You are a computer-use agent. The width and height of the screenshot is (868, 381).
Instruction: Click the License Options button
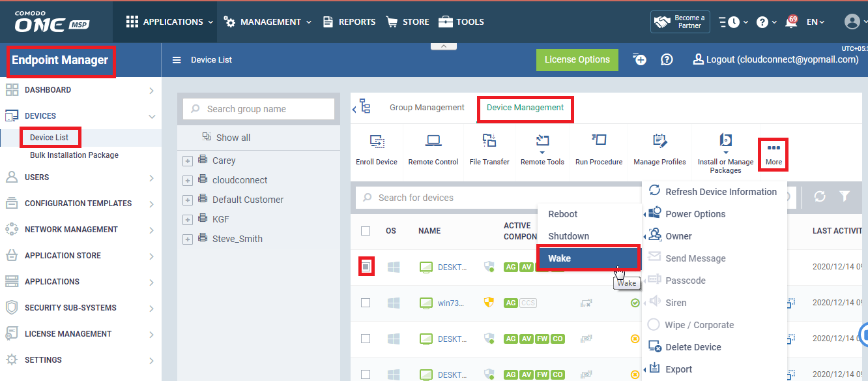pos(577,59)
